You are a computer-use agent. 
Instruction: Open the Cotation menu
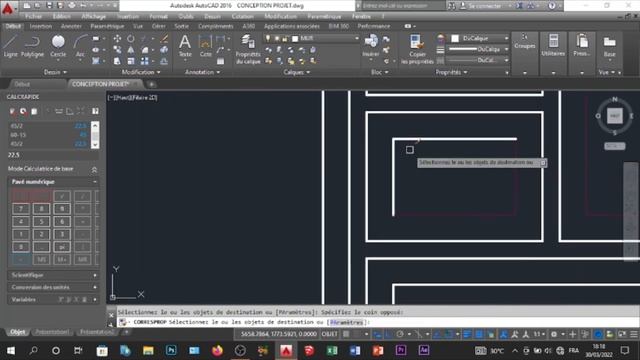[x=242, y=16]
